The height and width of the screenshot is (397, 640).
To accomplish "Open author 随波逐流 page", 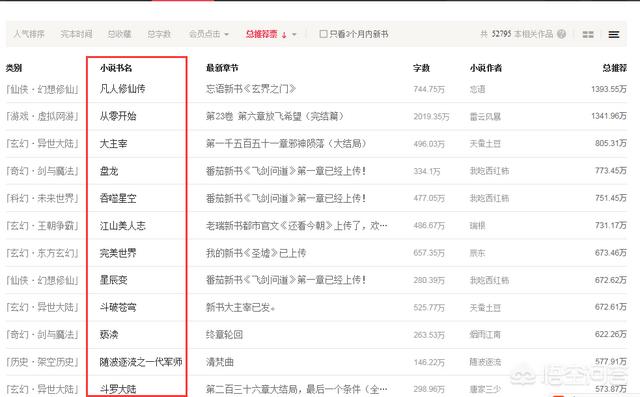I will [x=485, y=362].
